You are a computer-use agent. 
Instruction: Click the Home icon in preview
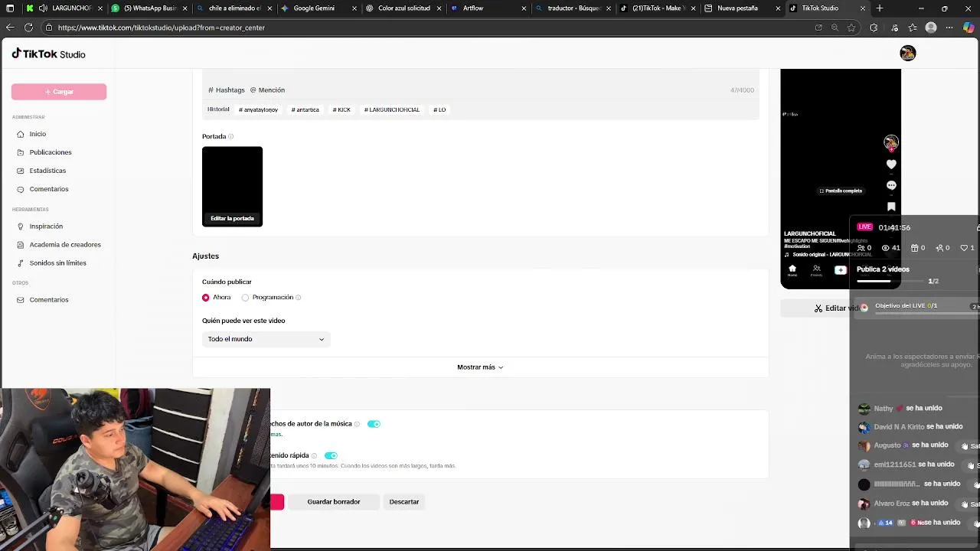(792, 270)
